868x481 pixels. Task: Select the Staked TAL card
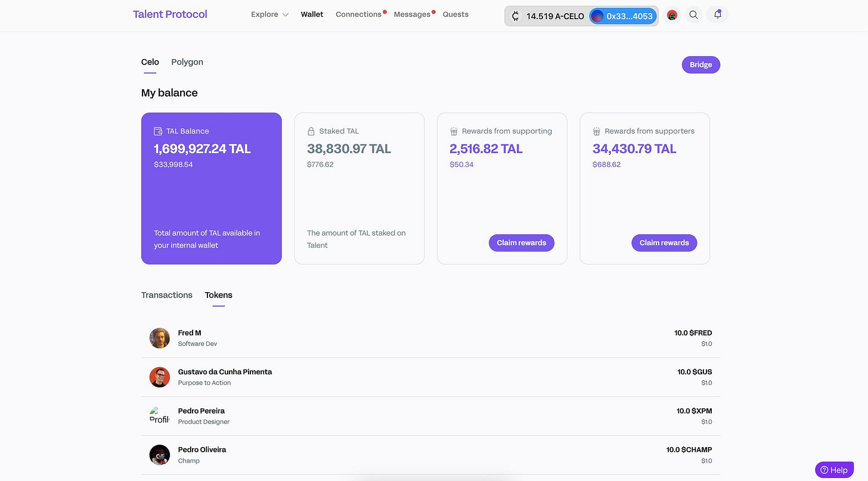[359, 188]
